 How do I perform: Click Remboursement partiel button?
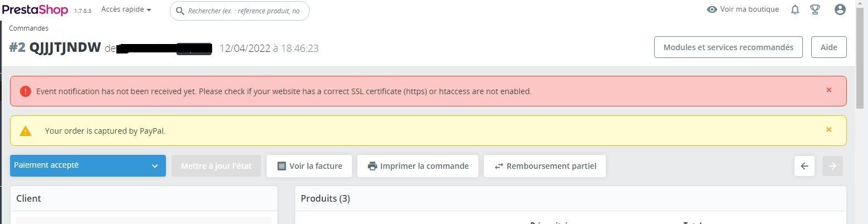(545, 166)
